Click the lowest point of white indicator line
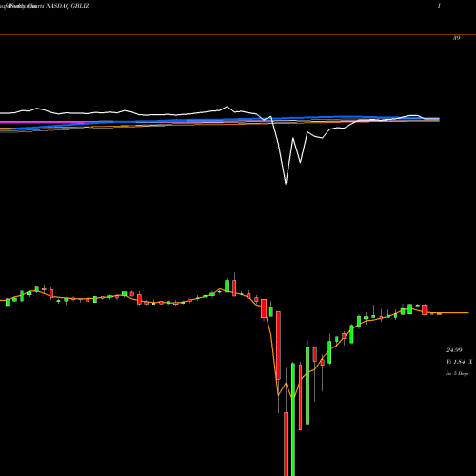 286,183
